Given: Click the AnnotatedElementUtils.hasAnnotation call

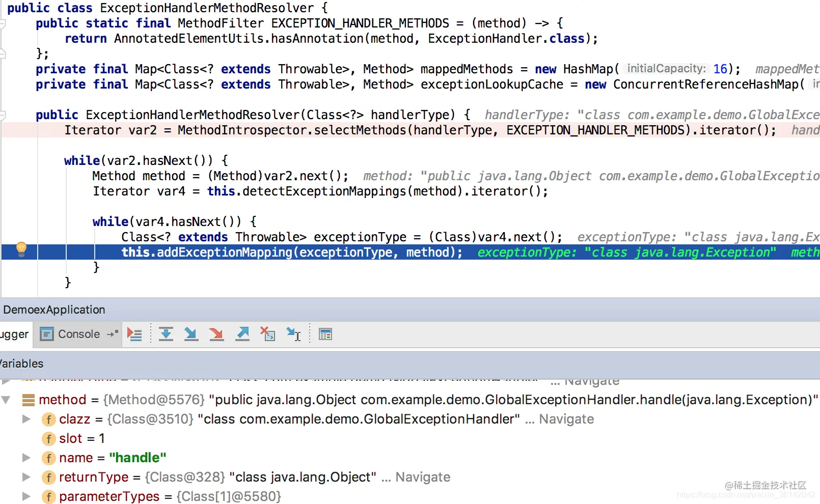Looking at the screenshot, I should coord(239,39).
